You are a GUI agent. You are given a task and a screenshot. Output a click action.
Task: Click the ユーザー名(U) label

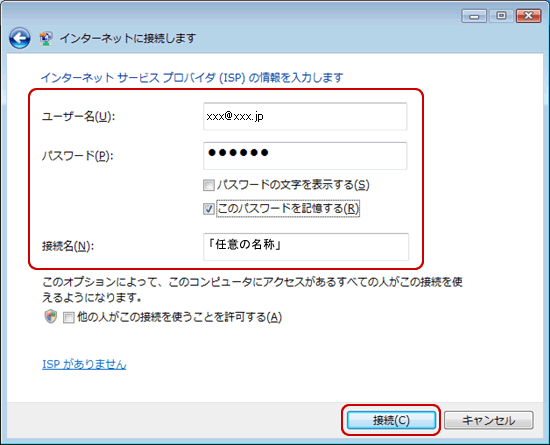[x=79, y=116]
